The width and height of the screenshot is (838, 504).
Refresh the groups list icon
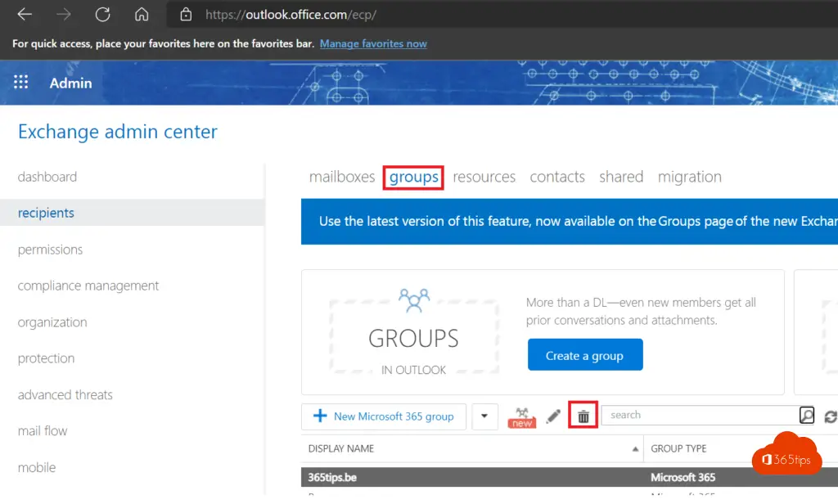click(x=830, y=416)
